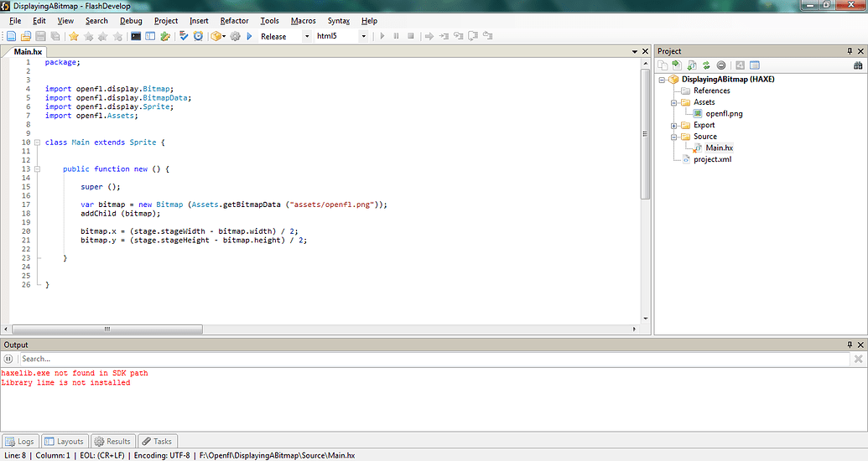Select the Main.hx editor tab
This screenshot has width=868, height=461.
pyautogui.click(x=28, y=51)
